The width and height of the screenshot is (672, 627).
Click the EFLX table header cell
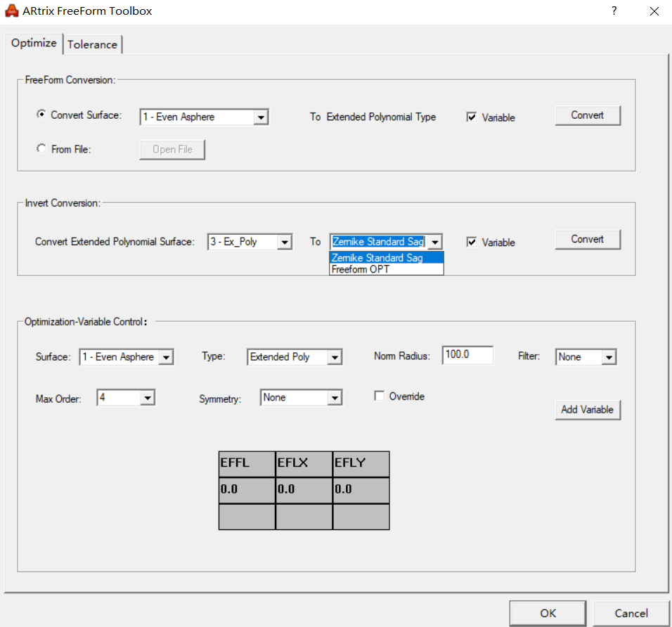304,464
